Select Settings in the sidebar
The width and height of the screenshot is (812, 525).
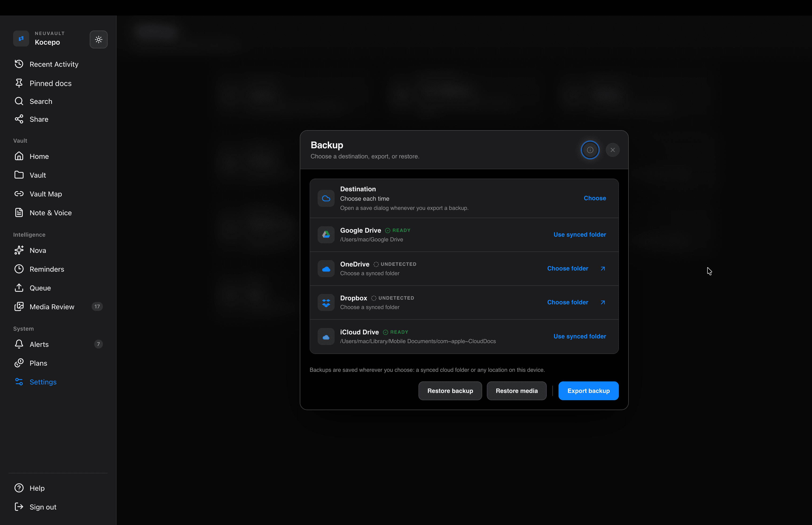tap(58, 382)
